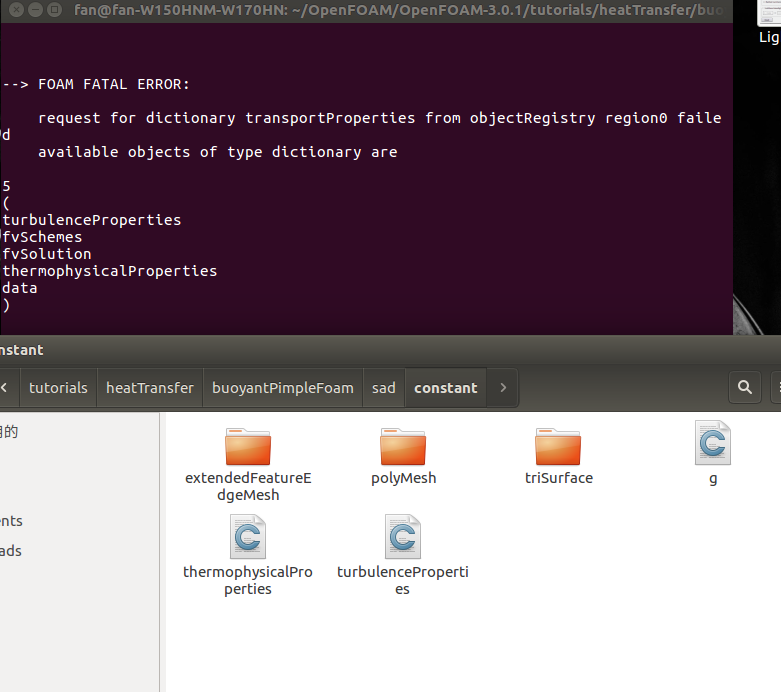
Task: Click the polyMesh folder label
Action: click(x=403, y=478)
